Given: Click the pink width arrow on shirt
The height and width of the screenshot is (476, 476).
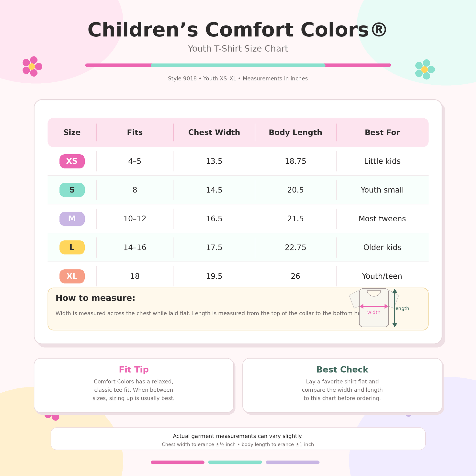Looking at the screenshot, I should [374, 306].
